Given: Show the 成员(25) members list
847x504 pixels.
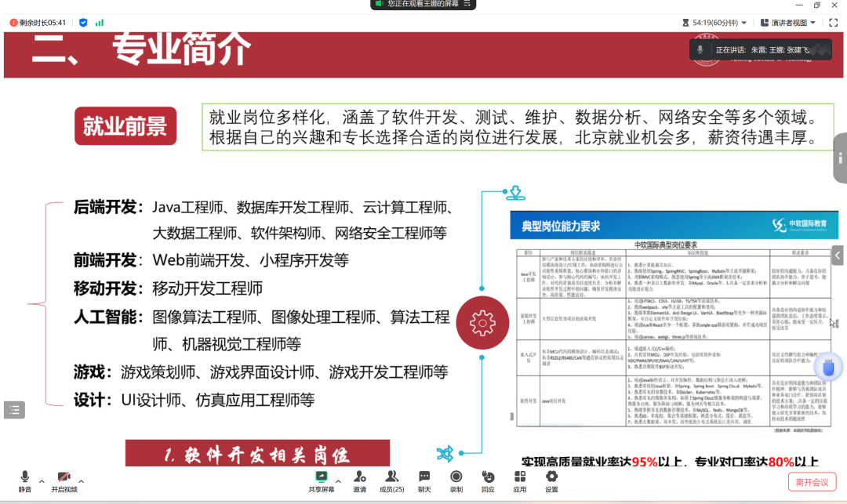Looking at the screenshot, I should coord(391,480).
